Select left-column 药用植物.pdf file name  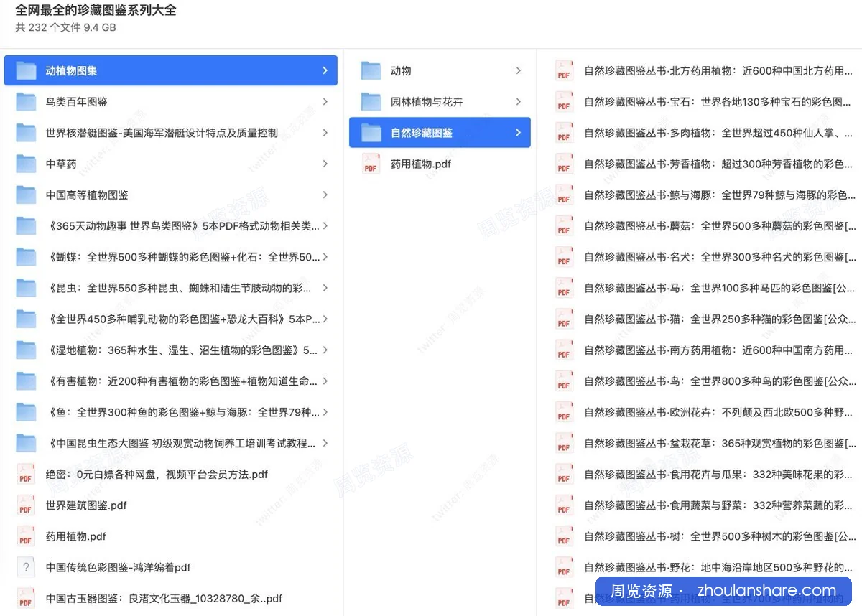pyautogui.click(x=76, y=536)
